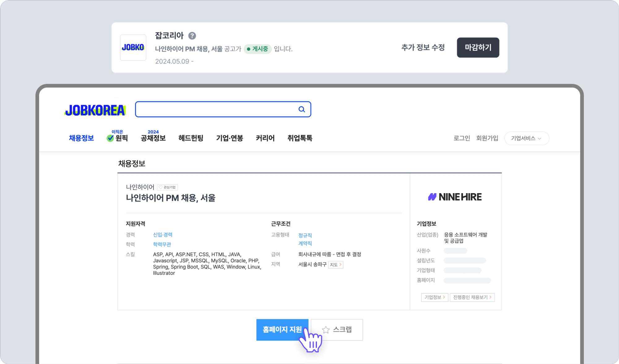The height and width of the screenshot is (364, 619).
Task: Click the 스크랩 button
Action: click(337, 330)
